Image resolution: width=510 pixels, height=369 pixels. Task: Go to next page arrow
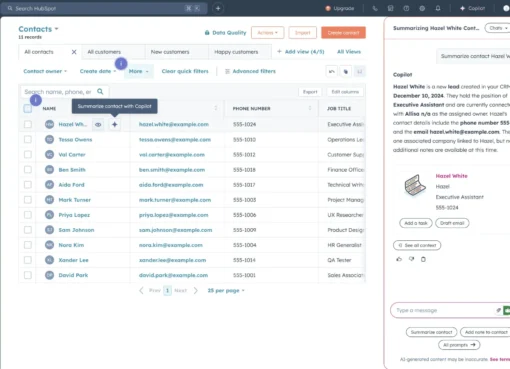196,291
